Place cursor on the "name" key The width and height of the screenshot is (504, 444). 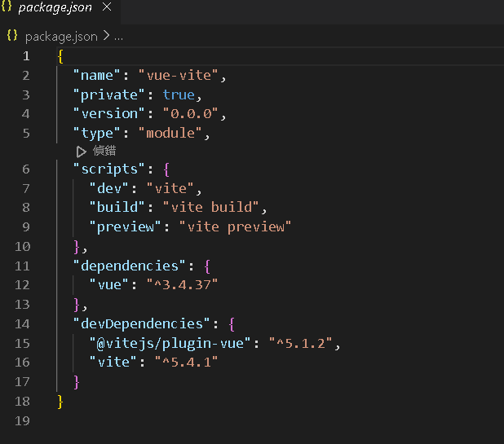tap(97, 76)
